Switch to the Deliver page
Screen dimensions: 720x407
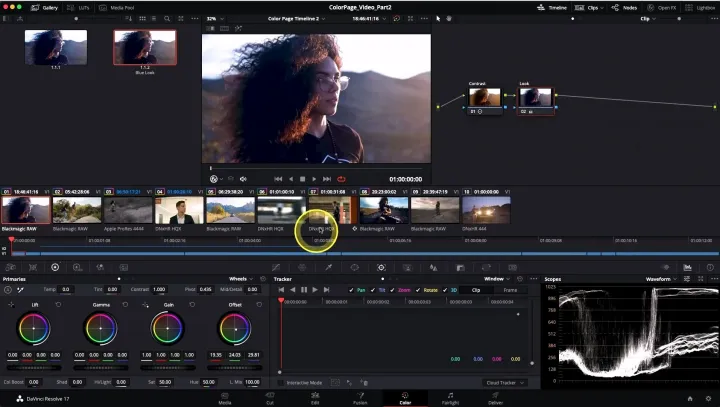pyautogui.click(x=495, y=398)
